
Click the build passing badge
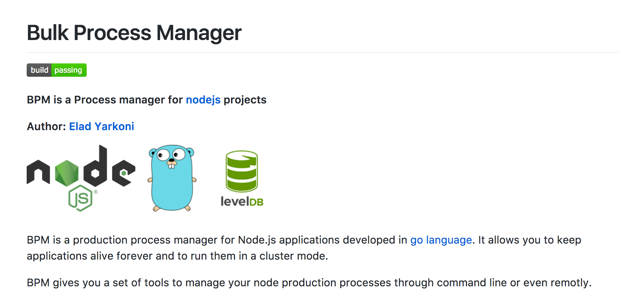click(x=56, y=70)
